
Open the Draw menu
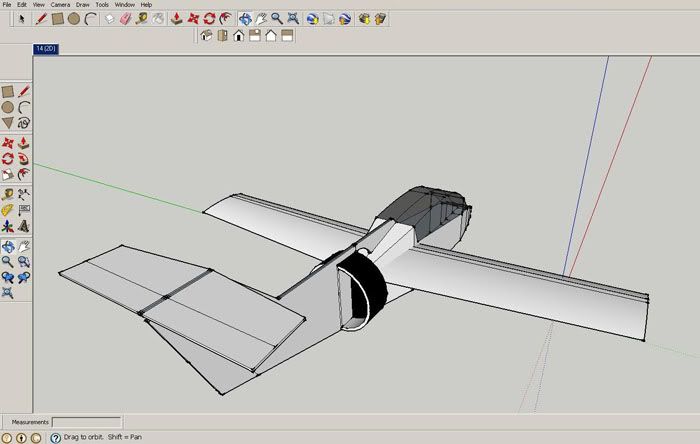coord(83,4)
